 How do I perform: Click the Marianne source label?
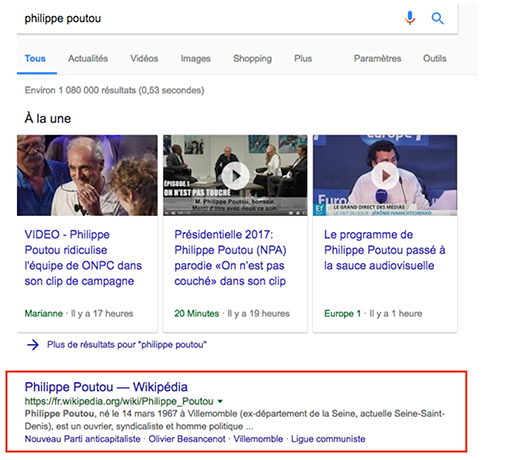[44, 313]
